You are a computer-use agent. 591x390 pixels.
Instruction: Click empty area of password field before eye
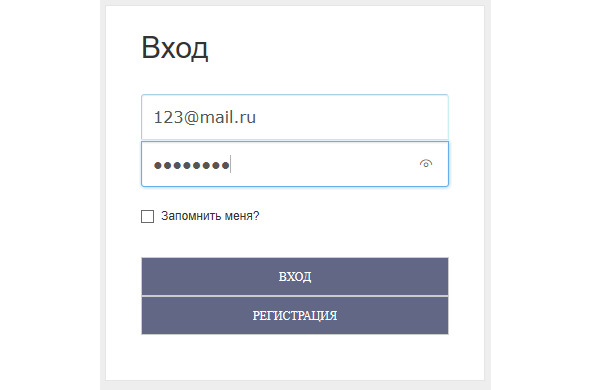tap(324, 164)
